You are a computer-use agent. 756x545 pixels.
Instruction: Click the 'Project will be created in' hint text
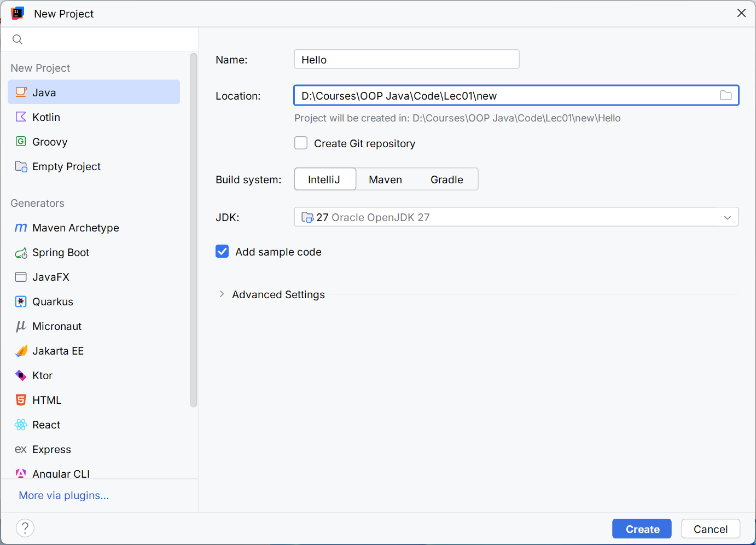(x=457, y=118)
